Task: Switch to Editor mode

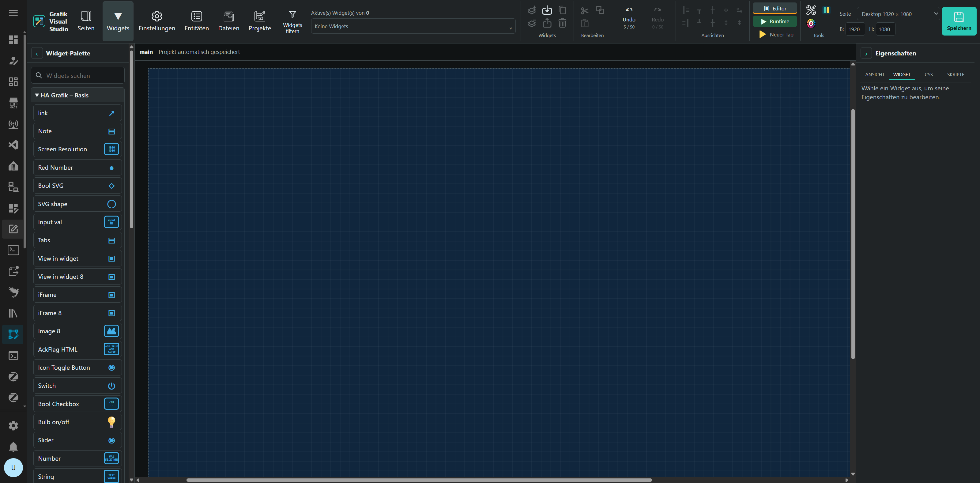Action: [x=775, y=8]
